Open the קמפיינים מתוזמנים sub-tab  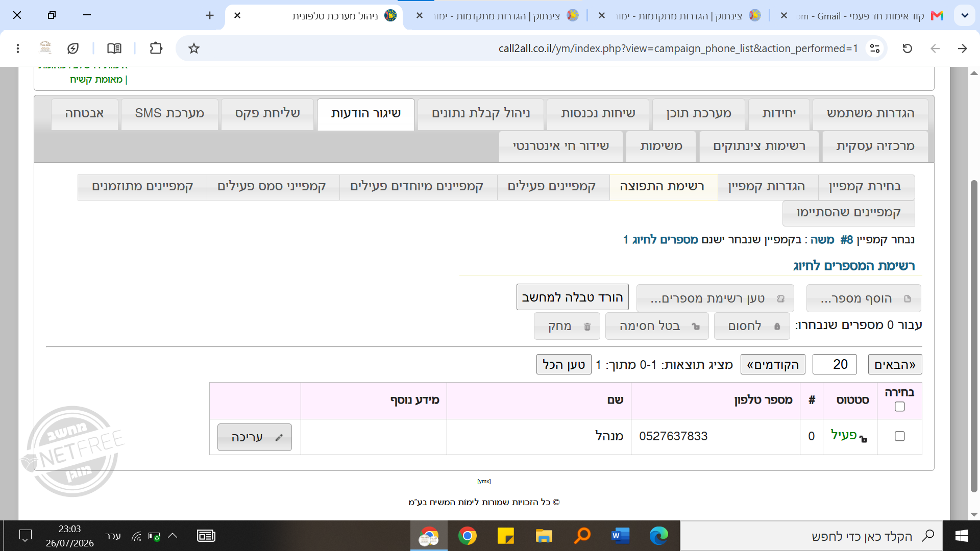pyautogui.click(x=142, y=187)
